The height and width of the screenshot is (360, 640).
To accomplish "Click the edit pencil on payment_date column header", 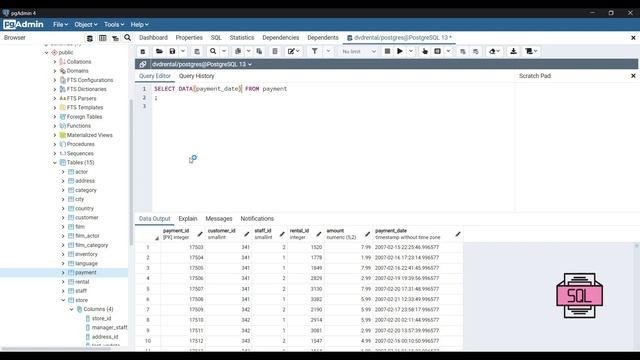I will [x=458, y=234].
